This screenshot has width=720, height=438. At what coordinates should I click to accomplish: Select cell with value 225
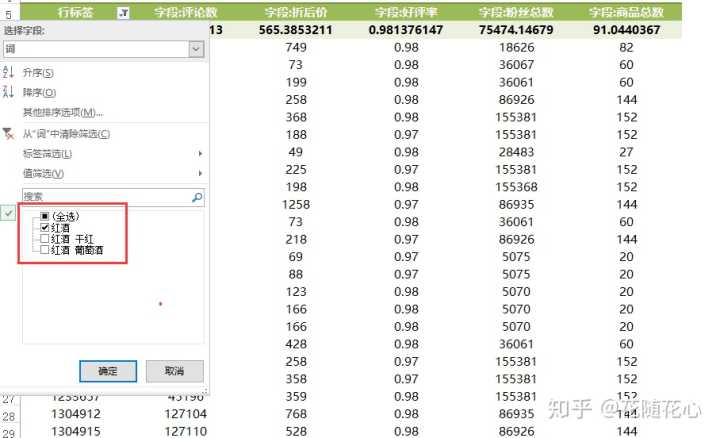coord(296,169)
